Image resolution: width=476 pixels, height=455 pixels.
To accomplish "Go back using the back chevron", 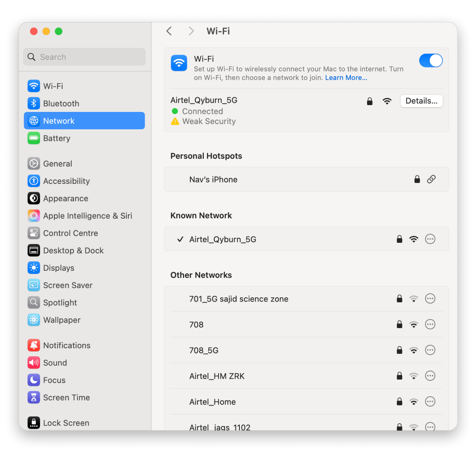I will coord(169,31).
